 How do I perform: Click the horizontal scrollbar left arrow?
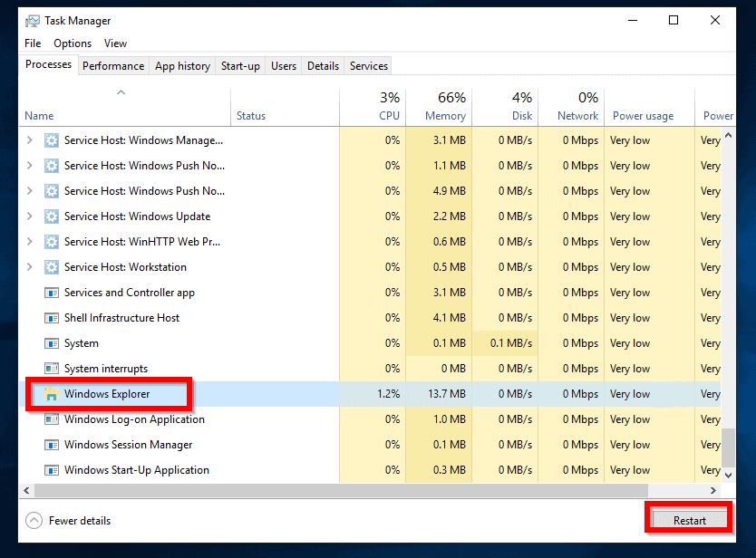[26, 491]
